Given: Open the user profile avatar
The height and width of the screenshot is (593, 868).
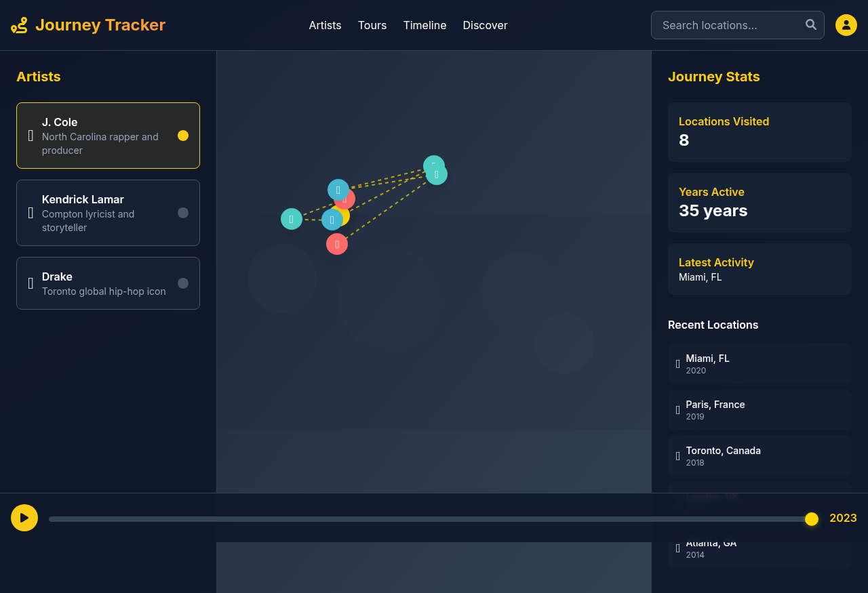Looking at the screenshot, I should coord(846,25).
